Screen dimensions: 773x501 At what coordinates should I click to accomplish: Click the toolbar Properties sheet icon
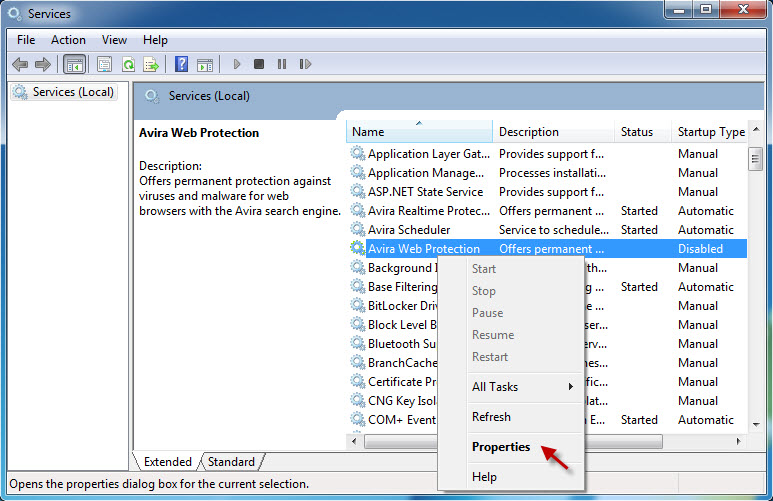click(104, 64)
